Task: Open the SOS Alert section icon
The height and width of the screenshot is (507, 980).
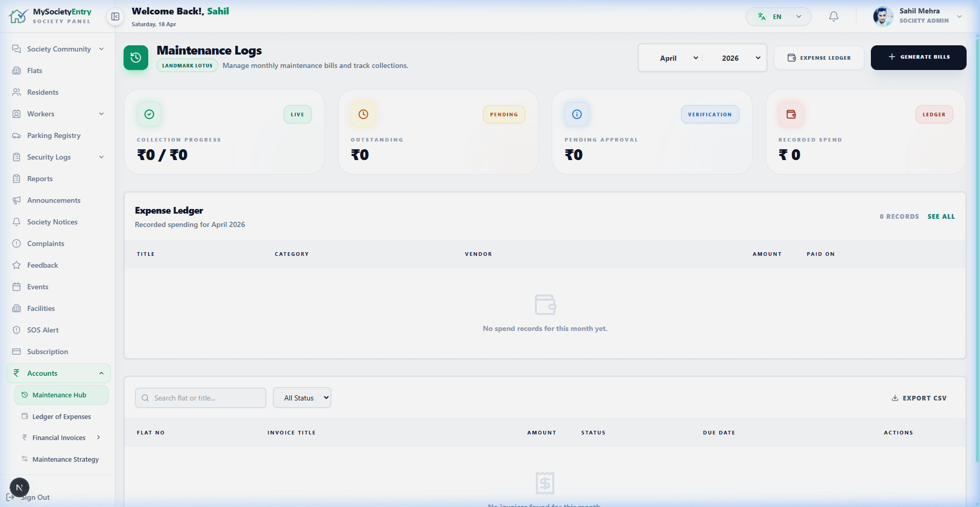Action: point(16,330)
